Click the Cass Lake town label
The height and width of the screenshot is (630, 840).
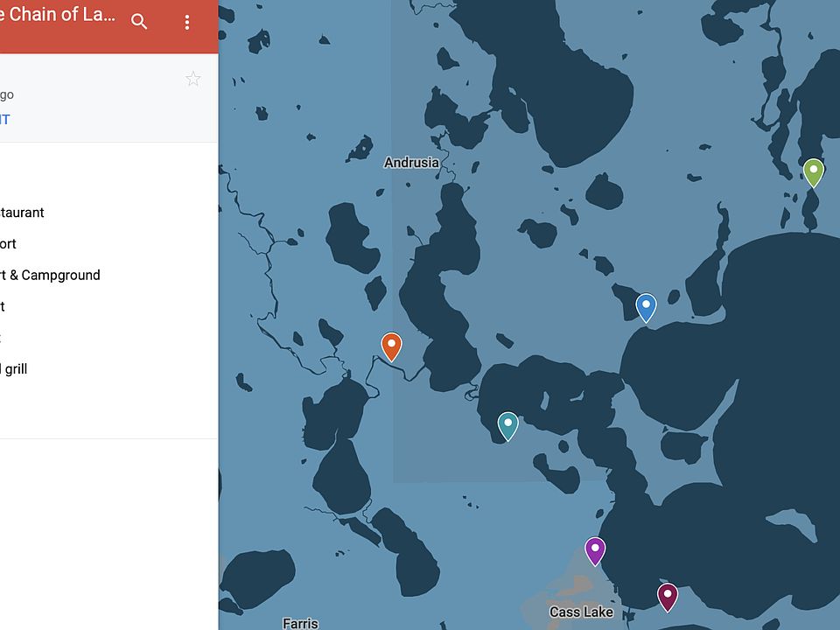click(x=581, y=612)
